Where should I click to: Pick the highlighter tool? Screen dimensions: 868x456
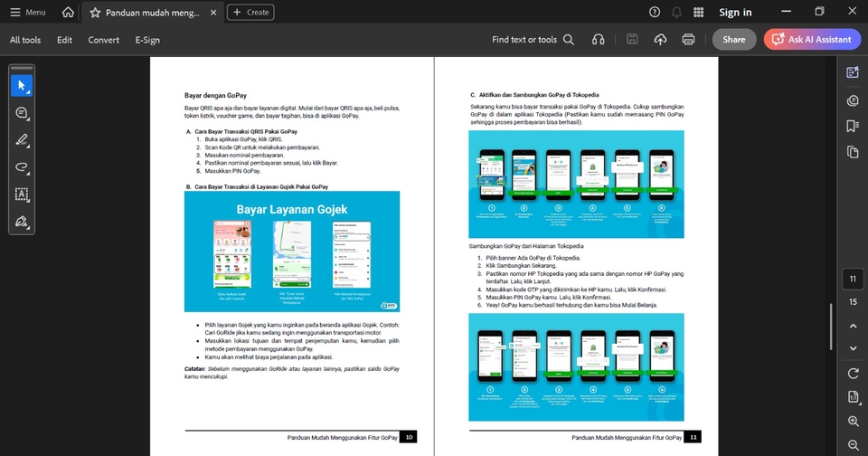pyautogui.click(x=22, y=140)
